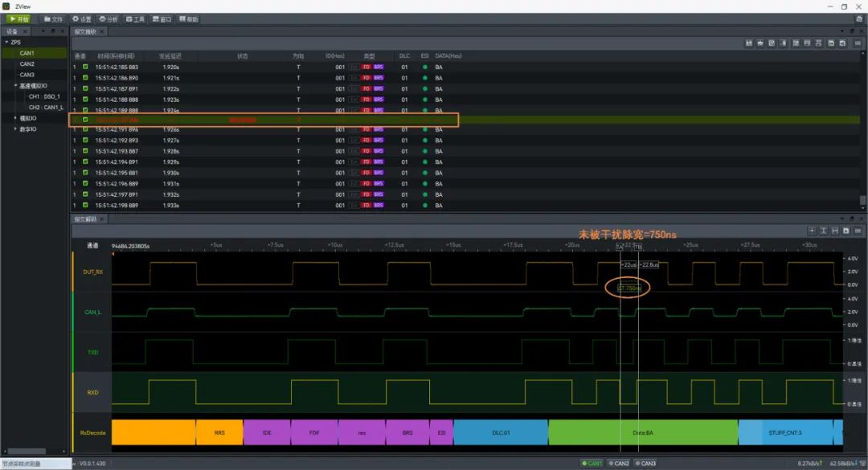
Task: Open the 窗口 window menu
Action: pyautogui.click(x=162, y=18)
